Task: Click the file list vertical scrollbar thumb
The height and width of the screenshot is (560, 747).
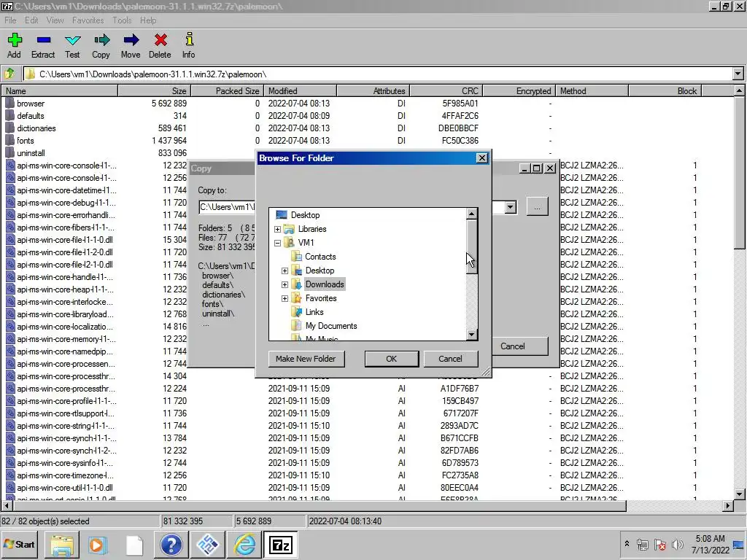Action: [x=739, y=172]
